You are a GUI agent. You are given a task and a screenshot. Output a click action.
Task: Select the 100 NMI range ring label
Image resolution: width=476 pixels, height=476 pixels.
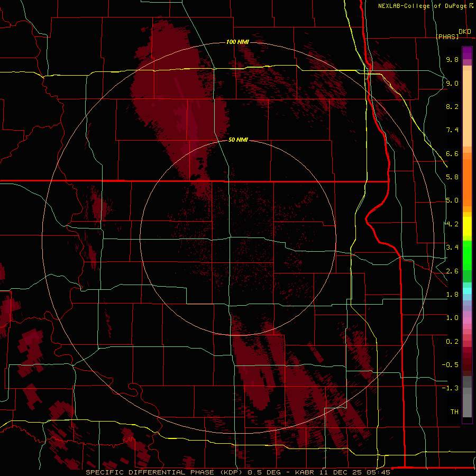(x=237, y=42)
